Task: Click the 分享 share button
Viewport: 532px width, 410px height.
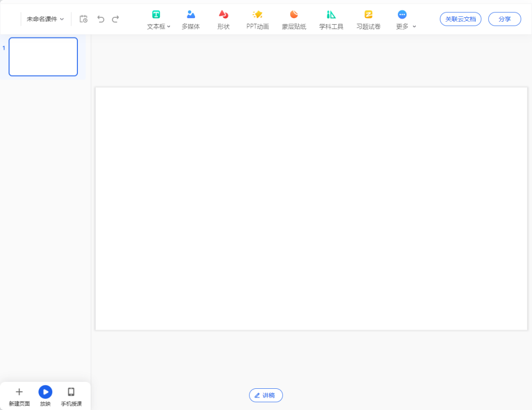Action: pos(504,19)
